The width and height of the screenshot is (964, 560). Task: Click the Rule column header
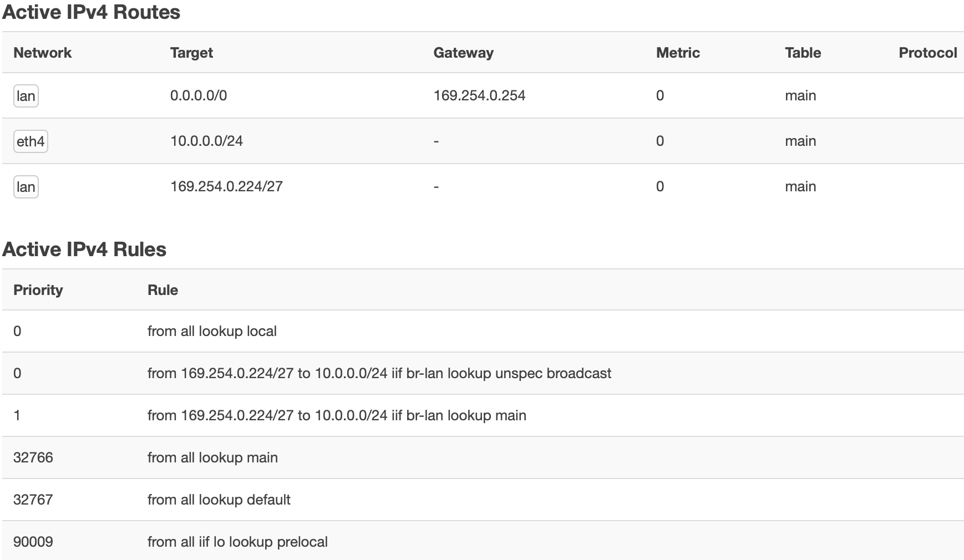(163, 290)
